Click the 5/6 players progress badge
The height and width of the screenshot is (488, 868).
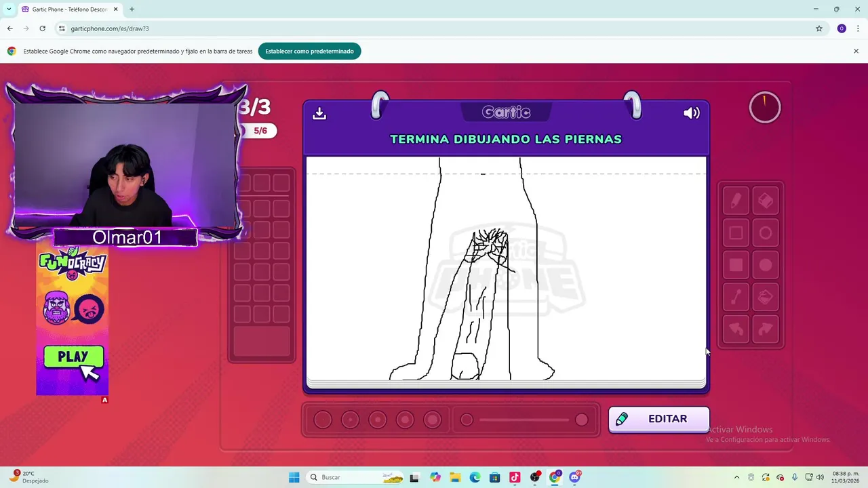(260, 131)
